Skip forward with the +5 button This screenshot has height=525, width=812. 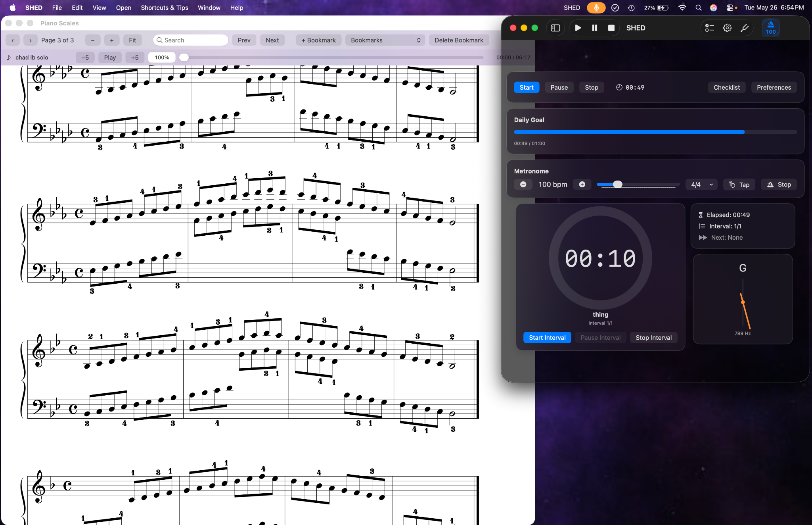135,58
